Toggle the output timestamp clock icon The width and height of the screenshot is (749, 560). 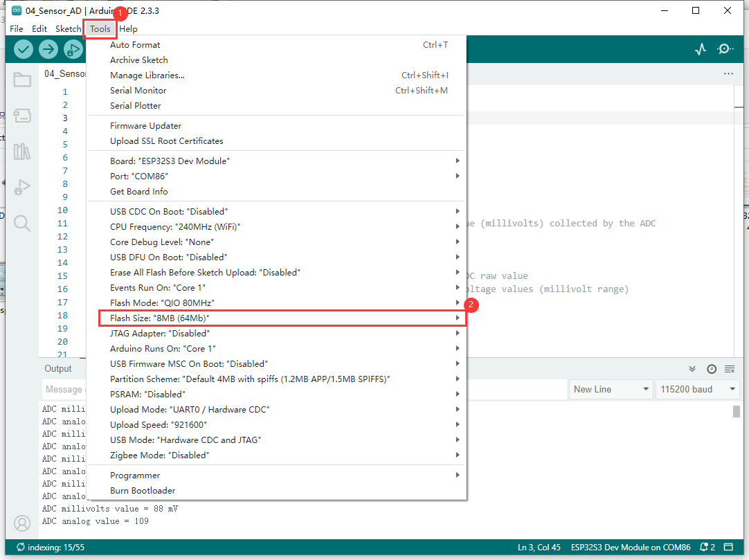coord(711,369)
